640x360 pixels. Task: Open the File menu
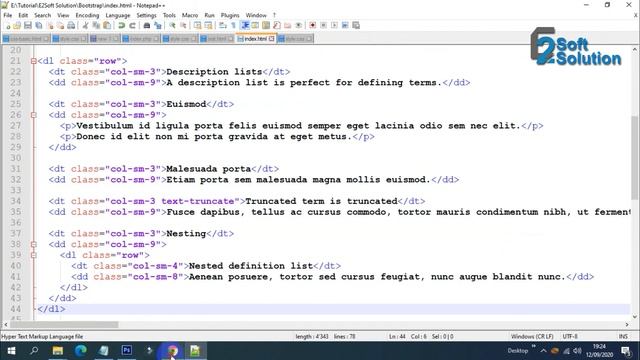click(8, 15)
